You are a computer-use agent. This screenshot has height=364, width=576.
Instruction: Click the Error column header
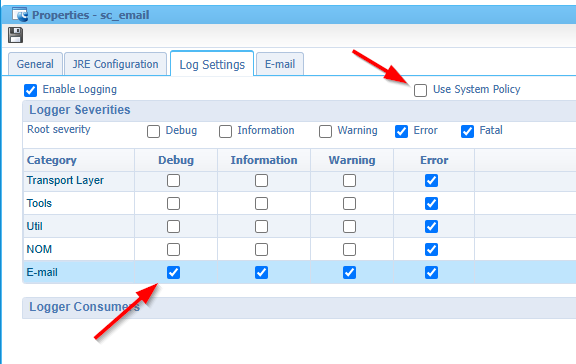[434, 160]
